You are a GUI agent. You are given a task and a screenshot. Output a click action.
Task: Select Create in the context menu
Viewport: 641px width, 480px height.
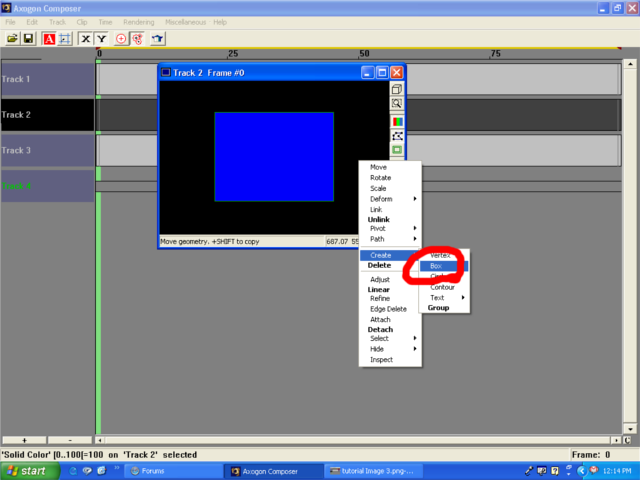[389, 255]
